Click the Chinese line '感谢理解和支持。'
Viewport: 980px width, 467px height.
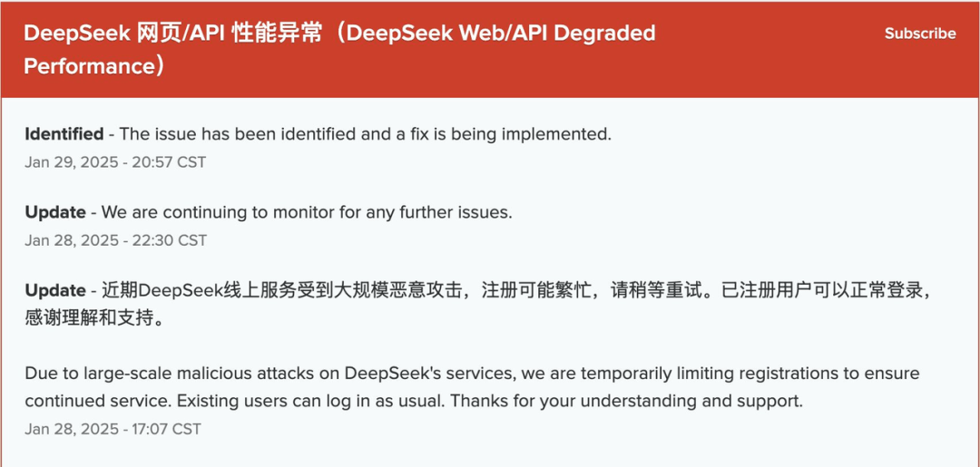[x=94, y=317]
